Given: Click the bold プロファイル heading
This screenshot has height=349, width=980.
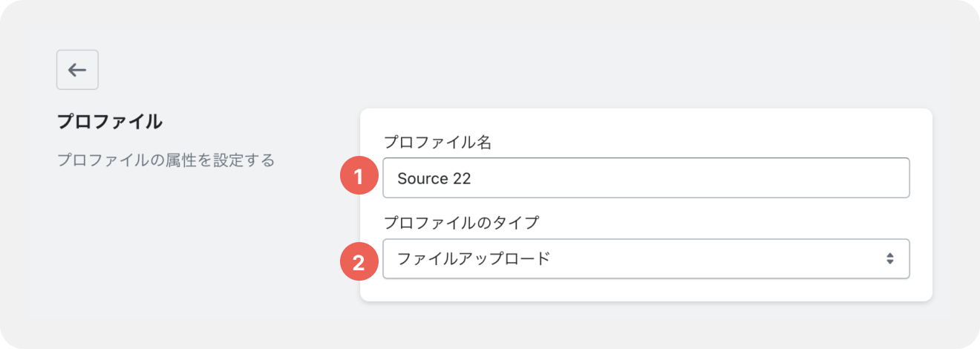Looking at the screenshot, I should point(110,122).
